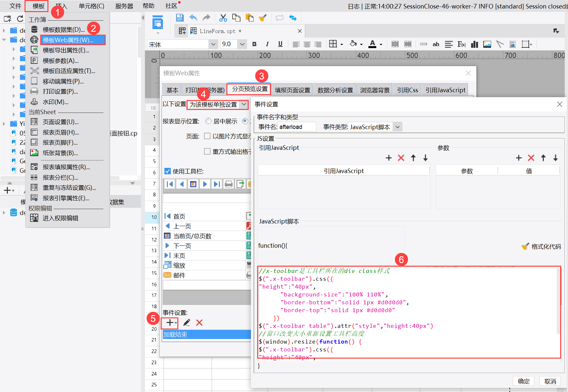The height and width of the screenshot is (392, 568).
Task: Select the 居中展示 radio button
Action: click(x=208, y=121)
